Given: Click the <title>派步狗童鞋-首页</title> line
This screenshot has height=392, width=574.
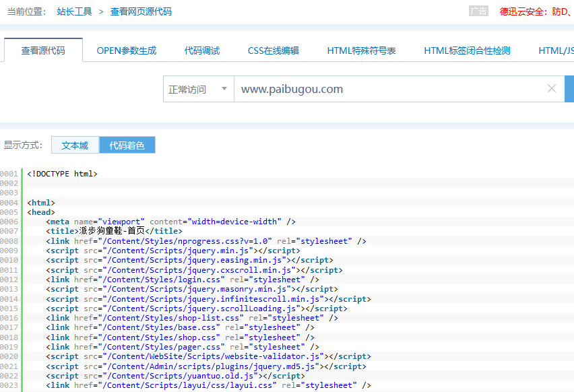Looking at the screenshot, I should click(x=114, y=231).
